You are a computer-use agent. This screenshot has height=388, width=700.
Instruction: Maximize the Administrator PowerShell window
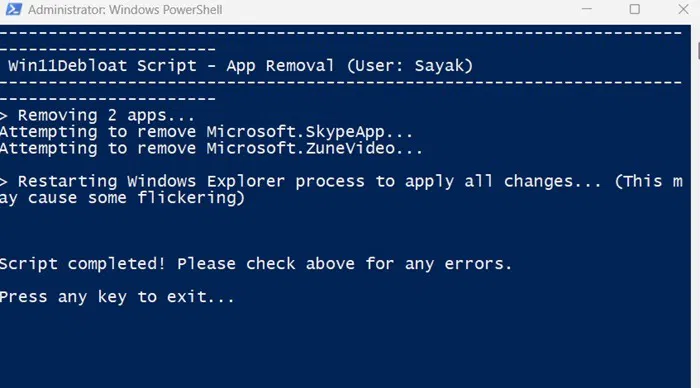(634, 9)
